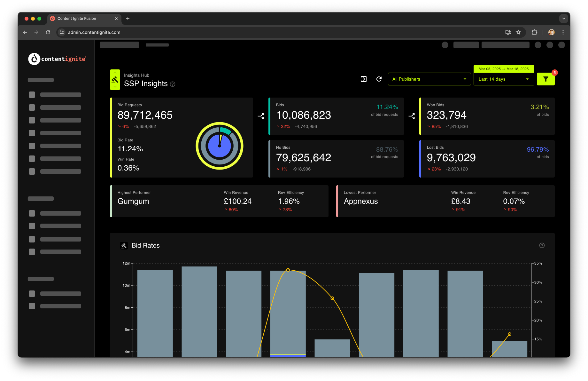Click the refresh data icon
Screen dimensions: 588x381
click(379, 79)
